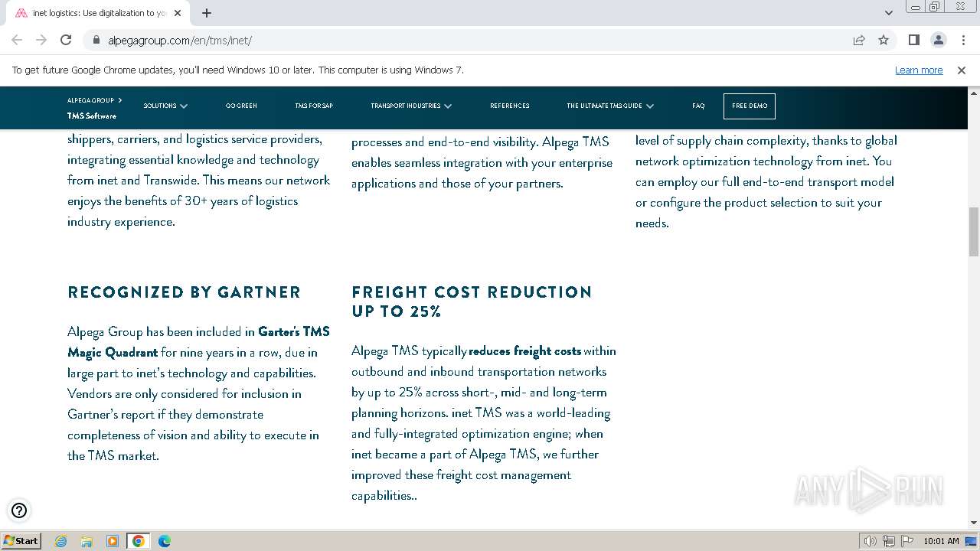Screen dimensions: 980x551
Task: Click the Action Center flag tray icon
Action: click(907, 541)
